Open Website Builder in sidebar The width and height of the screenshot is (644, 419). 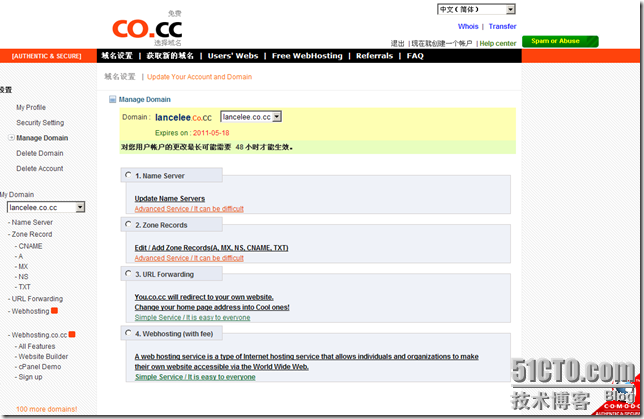(x=43, y=357)
